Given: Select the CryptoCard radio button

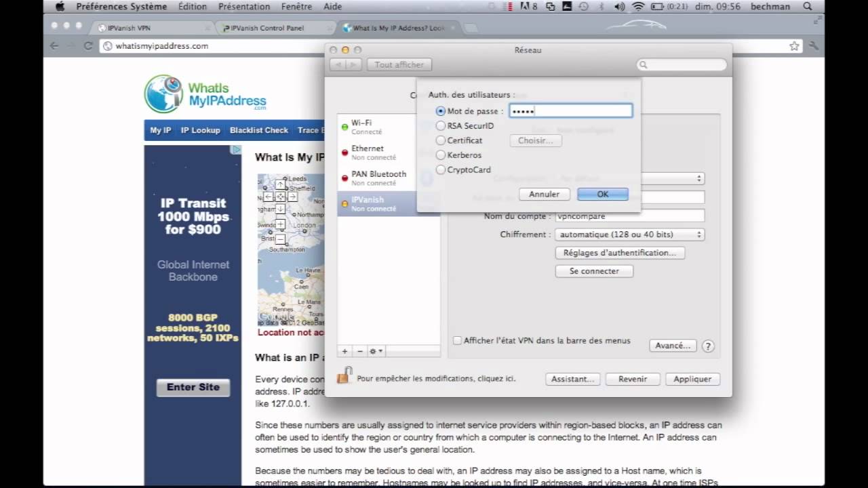Looking at the screenshot, I should pyautogui.click(x=441, y=170).
